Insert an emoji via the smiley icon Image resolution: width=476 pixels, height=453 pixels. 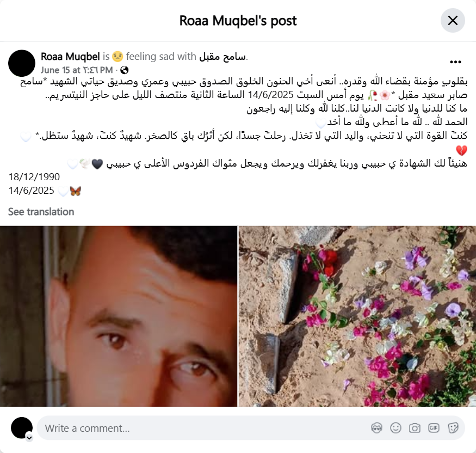[x=395, y=428]
